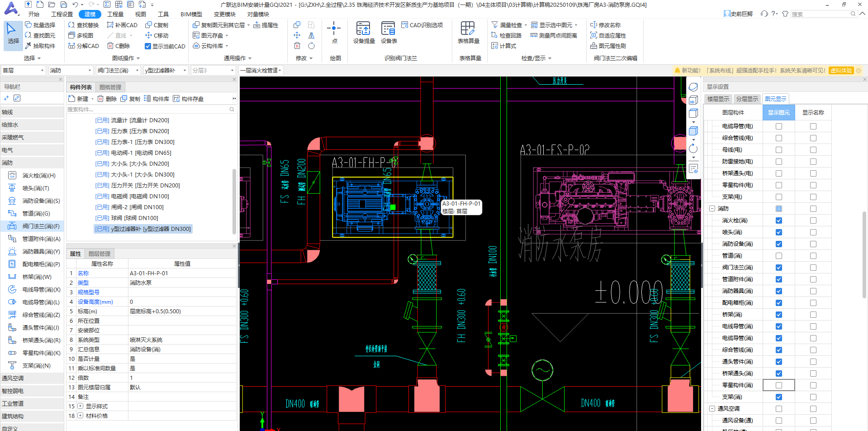The image size is (868, 431).
Task: Open 计算式 formula tool
Action: (x=504, y=46)
